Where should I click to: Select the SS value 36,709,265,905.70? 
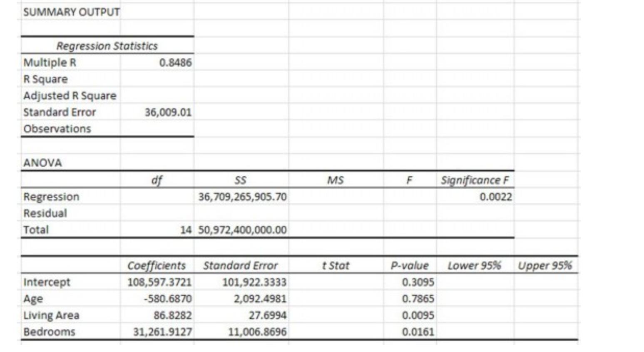coord(241,196)
